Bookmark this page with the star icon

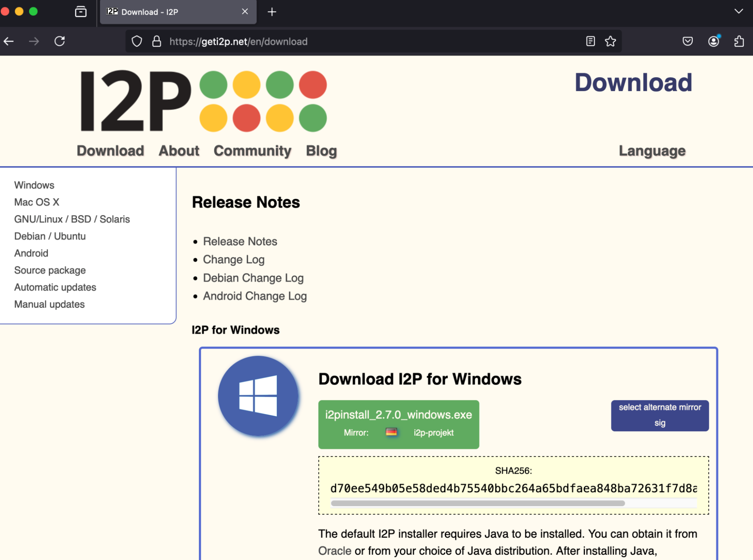tap(610, 41)
